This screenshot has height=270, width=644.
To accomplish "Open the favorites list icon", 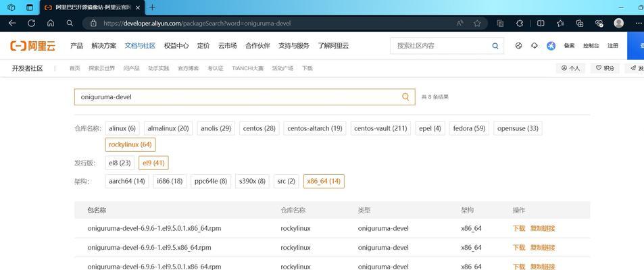I will click(x=560, y=24).
